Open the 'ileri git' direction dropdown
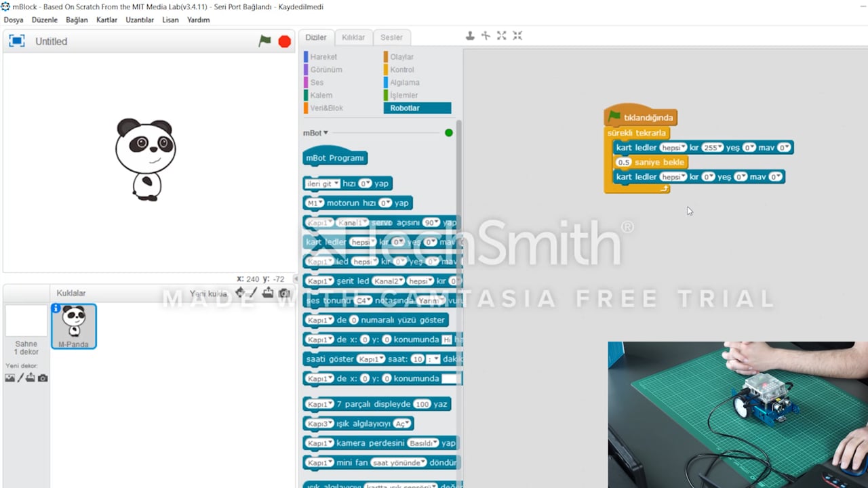This screenshot has height=488, width=868. pyautogui.click(x=322, y=184)
